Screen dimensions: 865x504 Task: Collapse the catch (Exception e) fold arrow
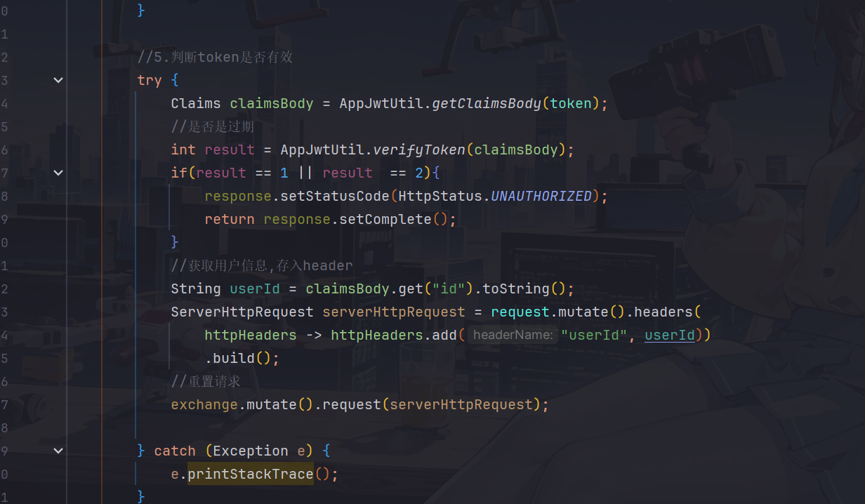(x=58, y=451)
